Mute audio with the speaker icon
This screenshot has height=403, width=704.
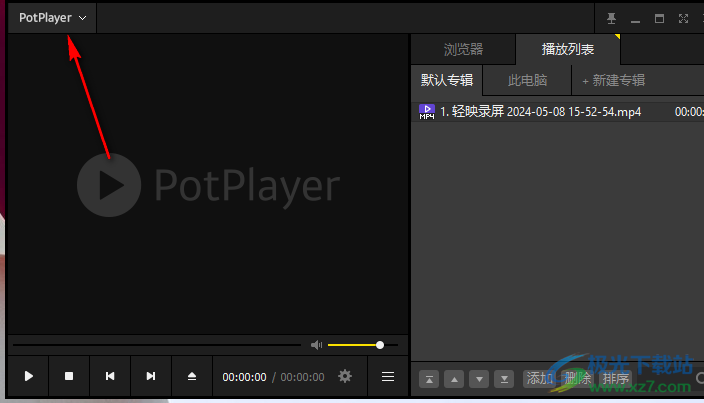click(317, 345)
